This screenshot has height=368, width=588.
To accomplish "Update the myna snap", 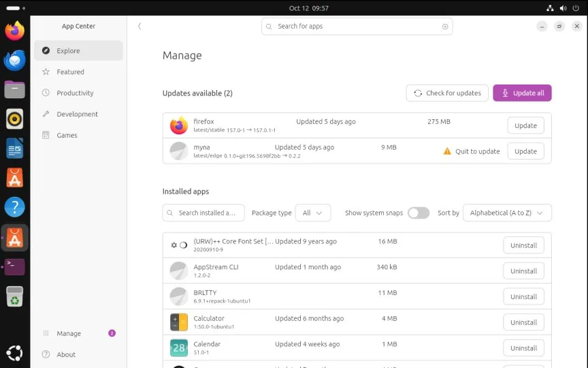I will click(x=525, y=151).
